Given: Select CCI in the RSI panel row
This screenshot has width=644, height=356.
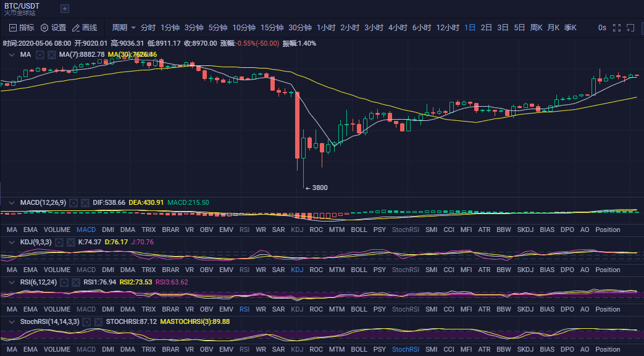Looking at the screenshot, I should [449, 309].
